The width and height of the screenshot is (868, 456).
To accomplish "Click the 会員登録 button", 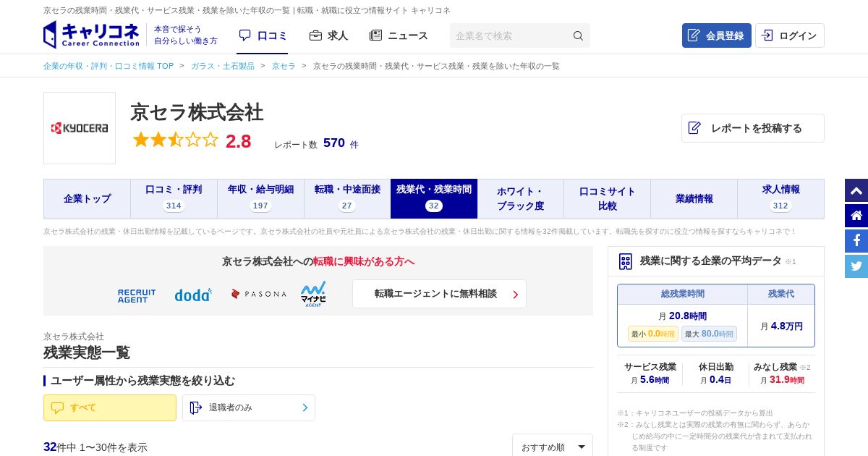I will (x=716, y=35).
